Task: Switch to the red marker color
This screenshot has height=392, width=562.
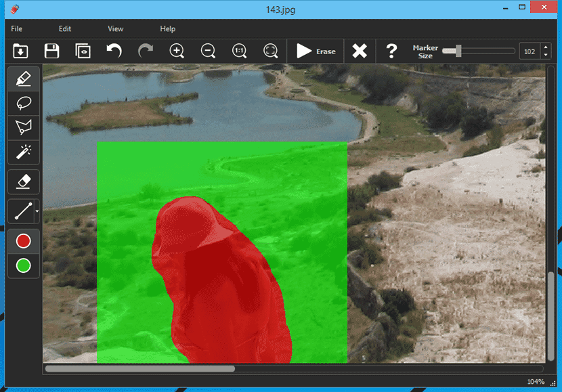Action: [24, 241]
